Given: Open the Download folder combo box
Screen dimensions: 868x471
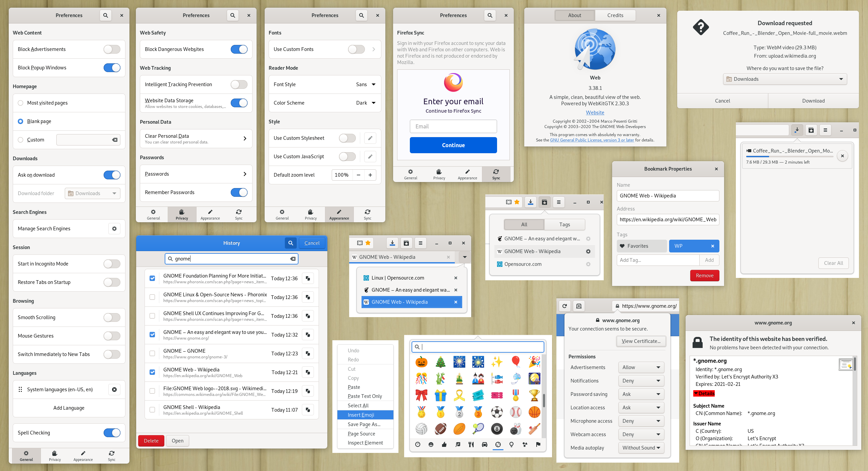Looking at the screenshot, I should pos(92,193).
